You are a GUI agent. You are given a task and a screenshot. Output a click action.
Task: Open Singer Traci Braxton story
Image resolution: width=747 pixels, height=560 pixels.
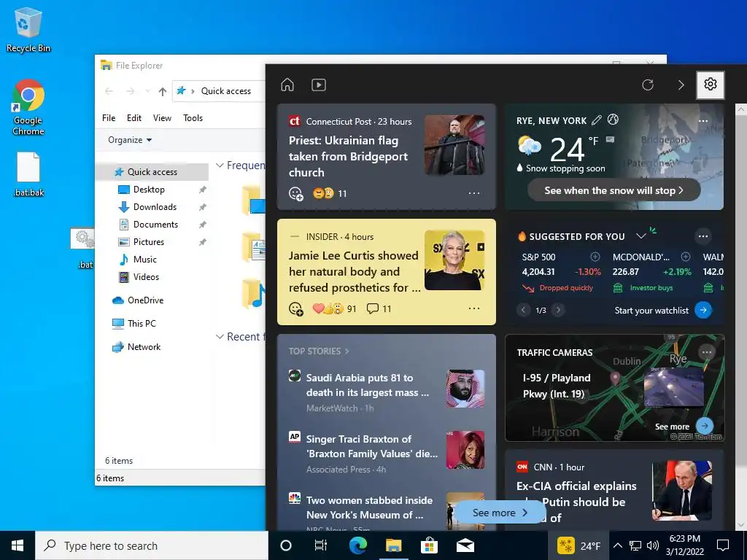point(371,446)
